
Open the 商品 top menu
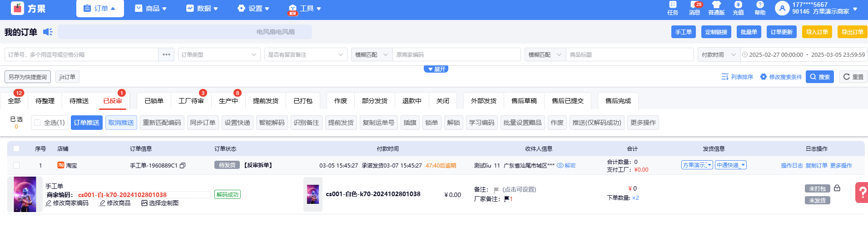(x=151, y=9)
